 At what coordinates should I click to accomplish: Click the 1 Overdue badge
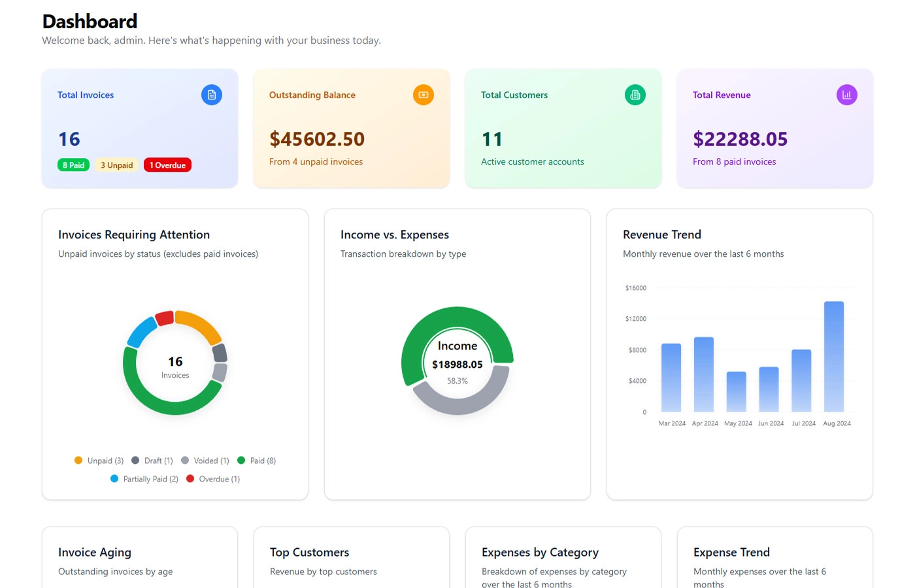tap(167, 165)
